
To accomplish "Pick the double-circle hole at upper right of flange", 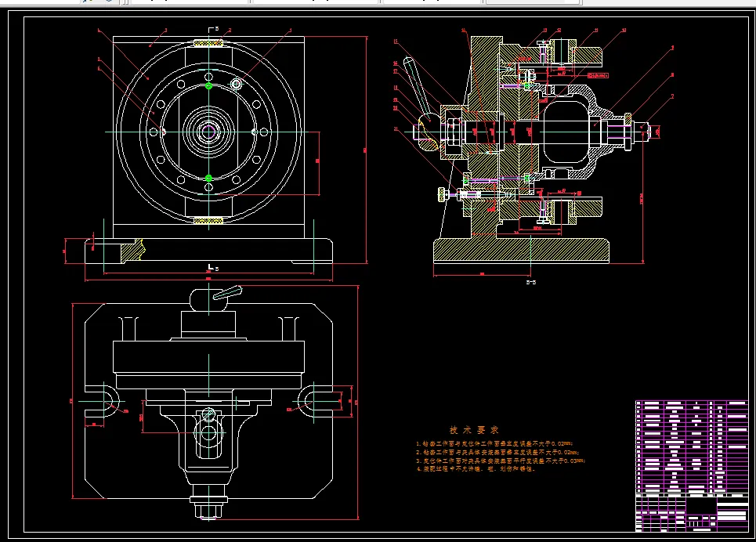I will [236, 84].
